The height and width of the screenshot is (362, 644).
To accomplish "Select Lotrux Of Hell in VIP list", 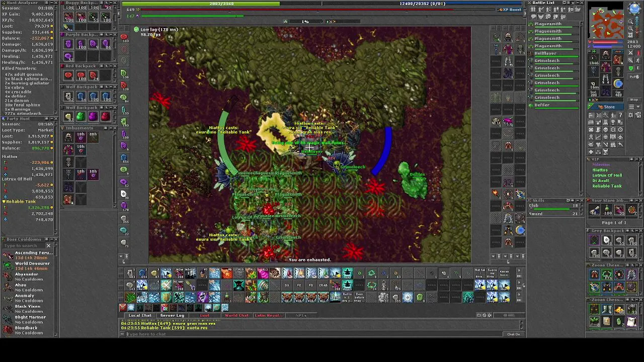I will 607,175.
